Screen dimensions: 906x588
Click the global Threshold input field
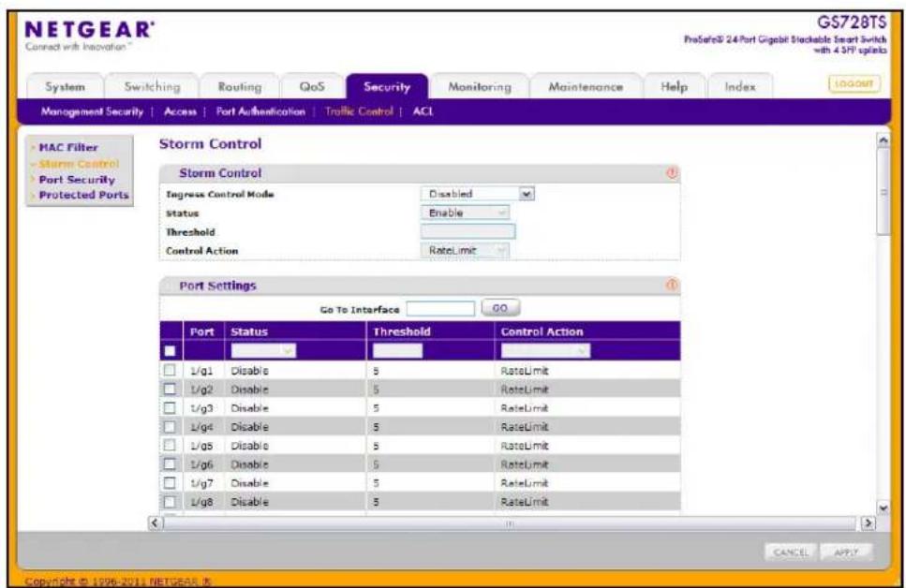click(468, 231)
